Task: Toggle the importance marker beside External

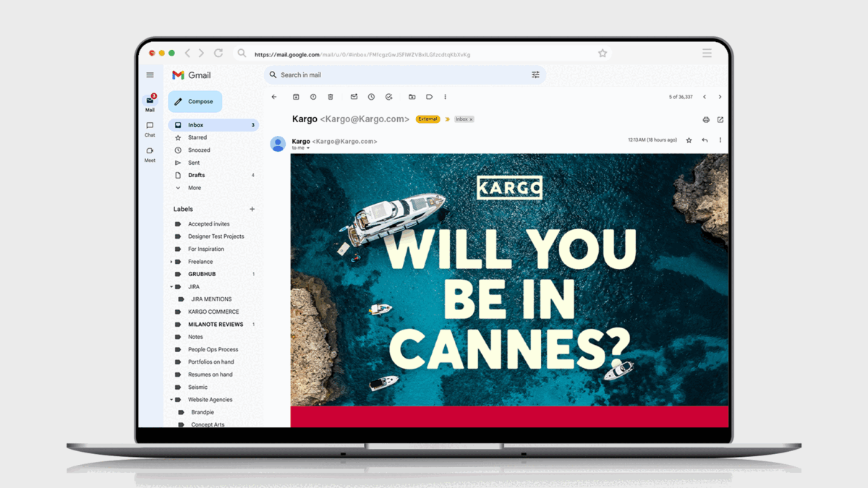Action: [x=447, y=119]
